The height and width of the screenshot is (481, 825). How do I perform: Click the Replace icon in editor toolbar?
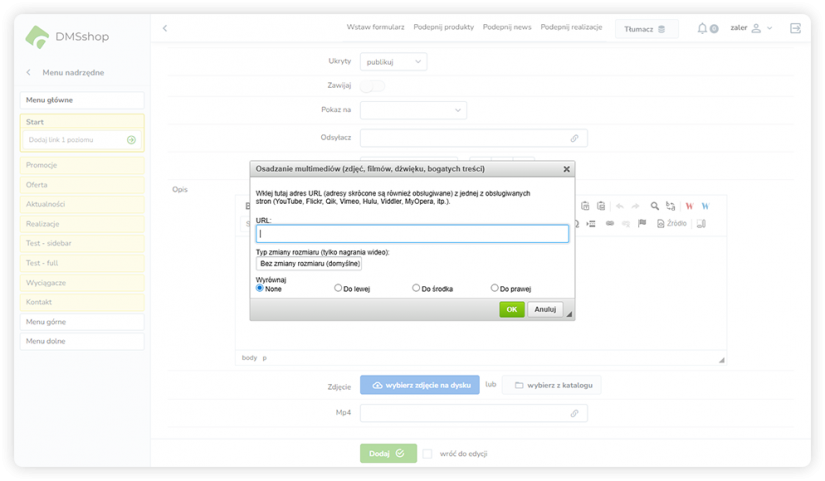pos(670,206)
